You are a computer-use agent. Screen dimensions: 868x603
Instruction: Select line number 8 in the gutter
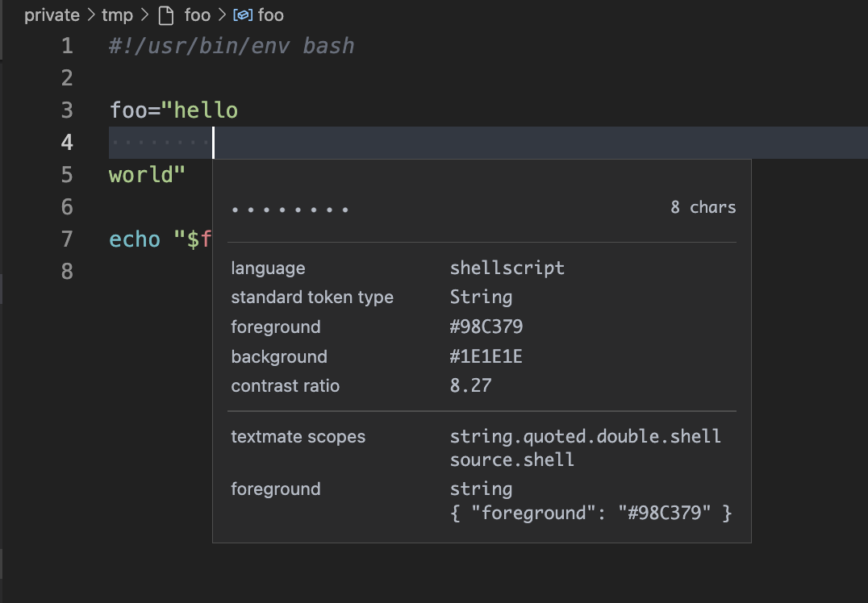click(x=66, y=272)
